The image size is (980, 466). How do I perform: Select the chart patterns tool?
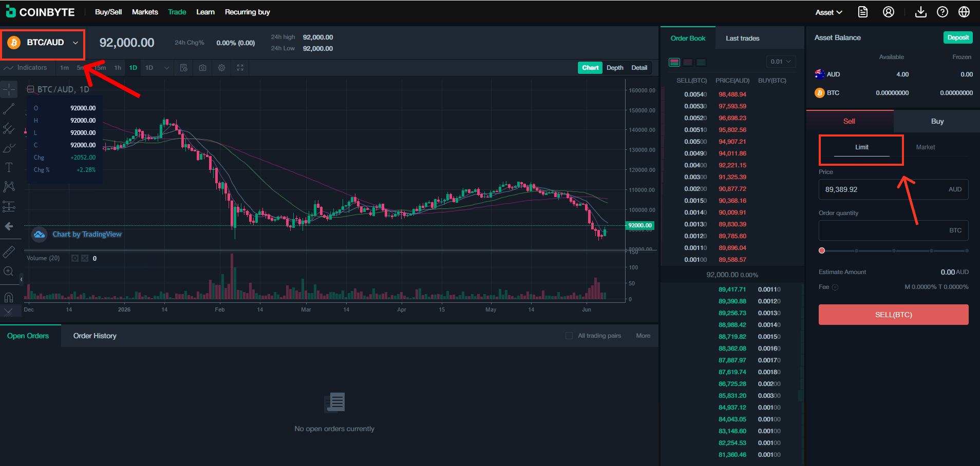pos(9,187)
